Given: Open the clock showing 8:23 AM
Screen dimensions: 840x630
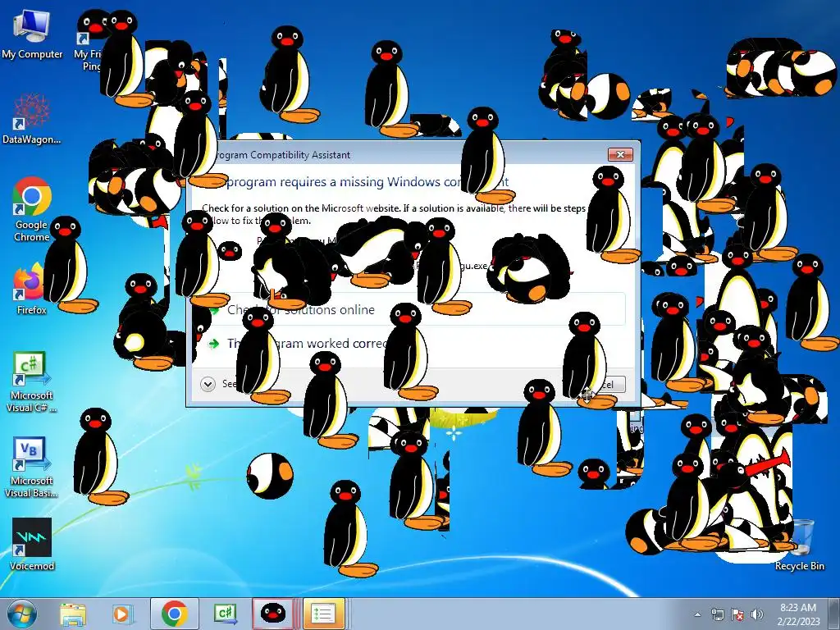Looking at the screenshot, I should pos(798,614).
